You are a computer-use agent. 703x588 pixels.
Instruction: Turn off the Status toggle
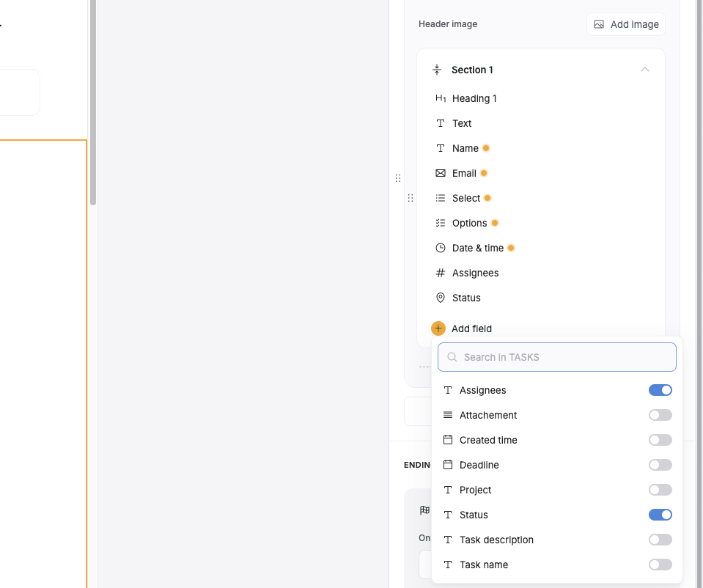660,515
